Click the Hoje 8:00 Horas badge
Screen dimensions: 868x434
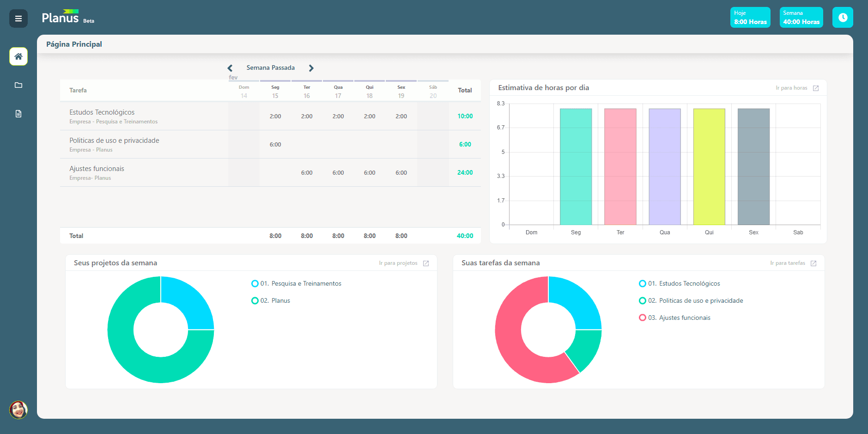[750, 18]
